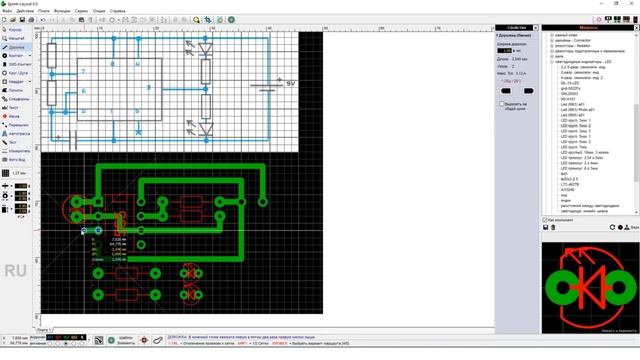Image resolution: width=640 pixels, height=360 pixels.
Task: Open dropdown arrow next to Контакт tool
Action: (x=30, y=56)
